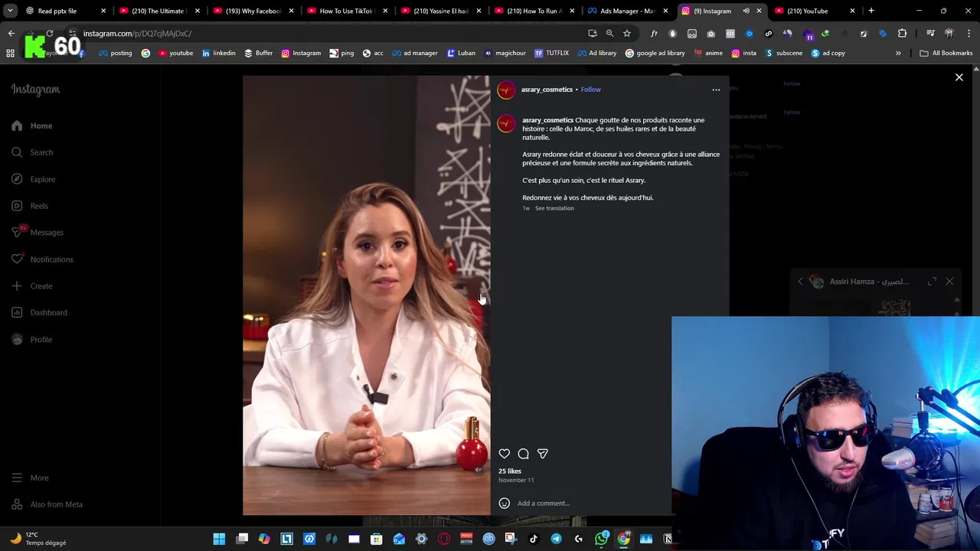
Task: Switch to the How To Use TikTok tab
Action: click(346, 11)
